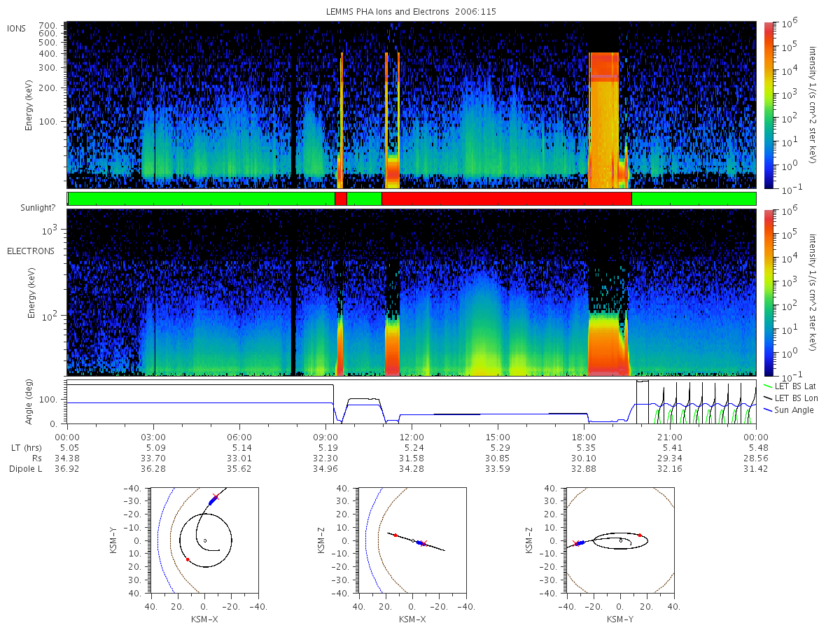The image size is (840, 630).
Task: Click the 18:00 time axis label
Action: [x=584, y=436]
